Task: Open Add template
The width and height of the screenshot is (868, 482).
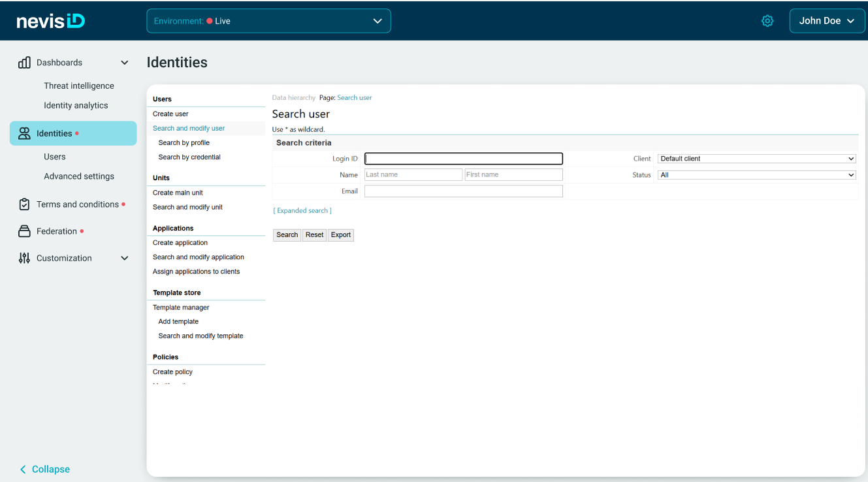Action: 178,321
